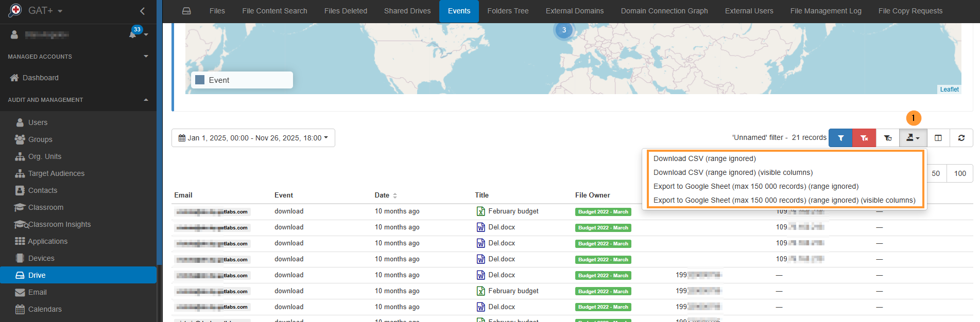Screen dimensions: 980x322
Task: Collapse the Audit and Management section
Action: click(x=146, y=100)
